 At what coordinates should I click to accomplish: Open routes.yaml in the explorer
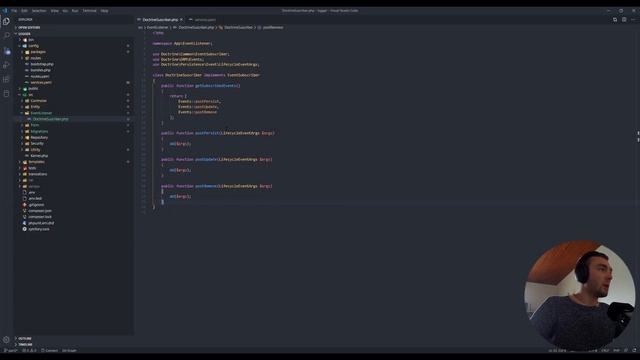tap(40, 76)
